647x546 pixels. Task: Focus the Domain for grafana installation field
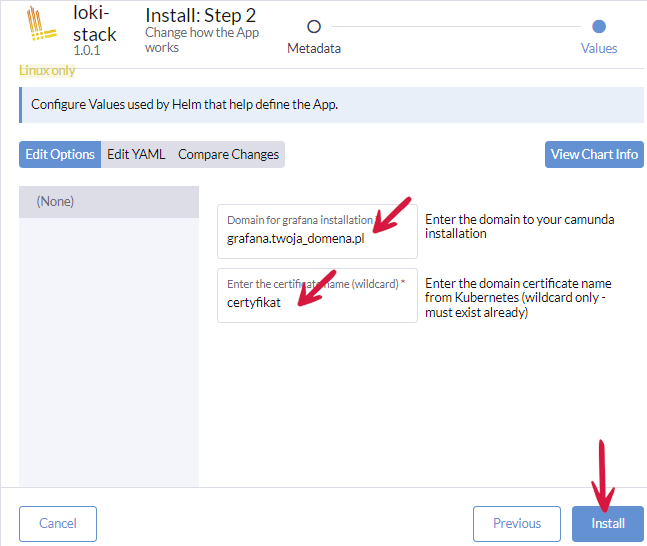point(316,240)
